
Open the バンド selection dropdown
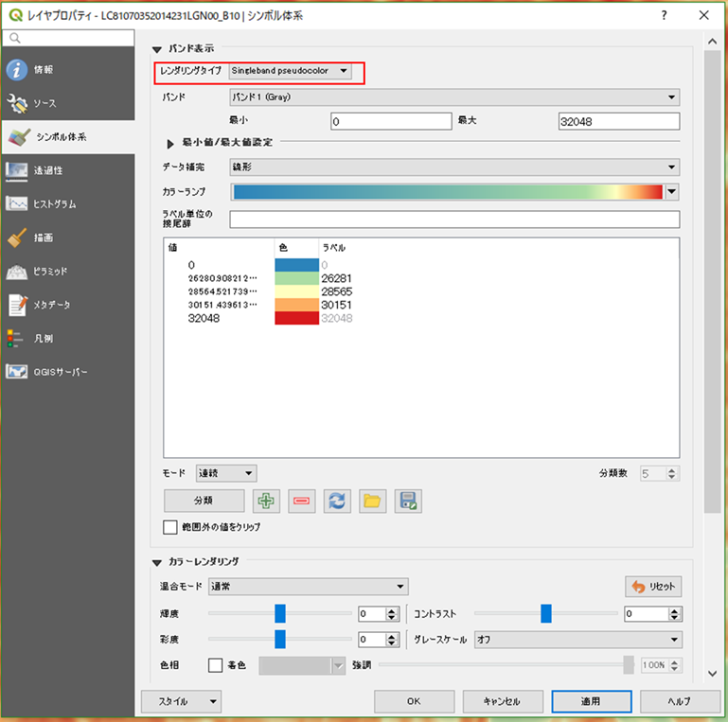[x=454, y=97]
